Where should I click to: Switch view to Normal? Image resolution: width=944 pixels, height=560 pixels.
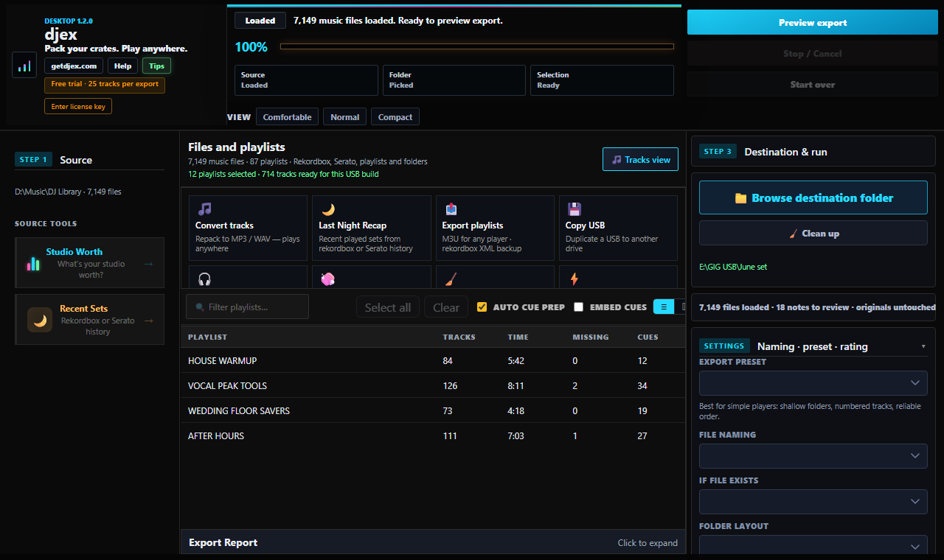pos(345,117)
